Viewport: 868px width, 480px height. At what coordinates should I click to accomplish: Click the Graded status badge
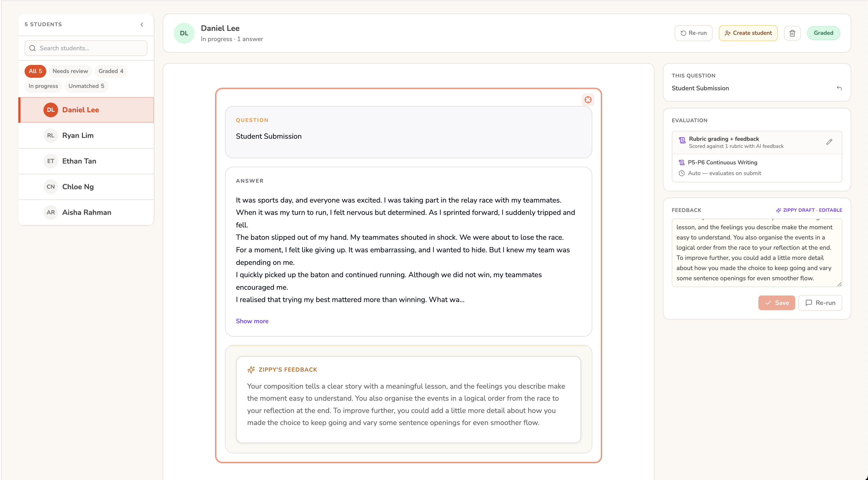[x=824, y=33]
